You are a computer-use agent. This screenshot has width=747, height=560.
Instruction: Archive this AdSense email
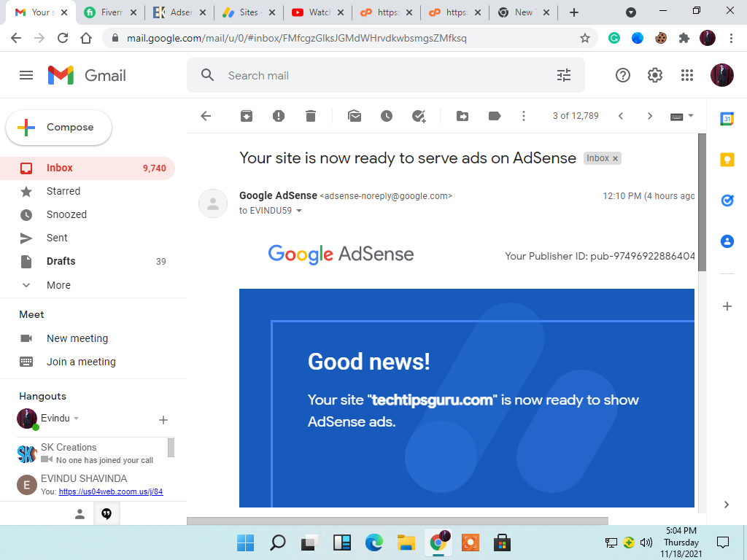247,116
